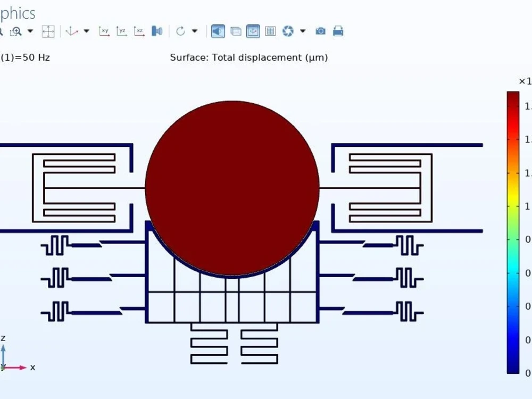Click the Image Snapshot camera icon

(321, 31)
